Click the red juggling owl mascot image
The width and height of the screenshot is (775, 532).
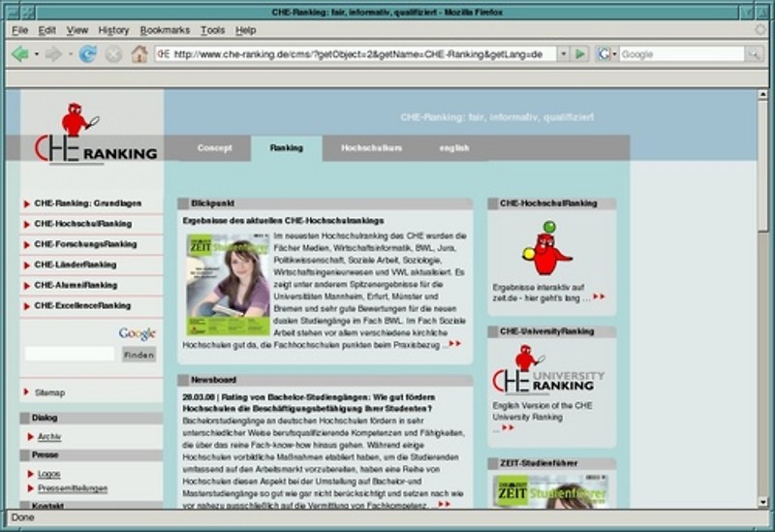(x=546, y=249)
